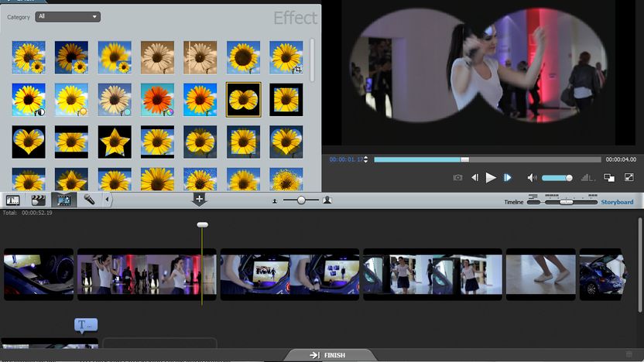644x362 pixels.
Task: Click the effects list scrollbar
Action: click(312, 60)
